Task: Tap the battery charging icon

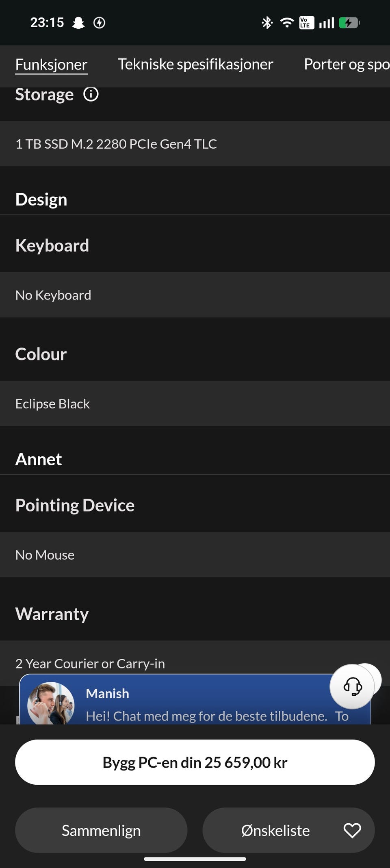Action: (349, 23)
